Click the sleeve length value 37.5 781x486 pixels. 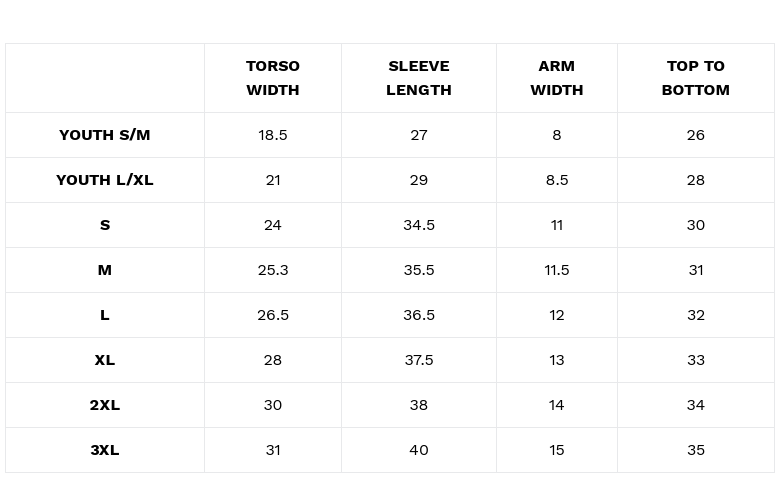[x=419, y=360]
